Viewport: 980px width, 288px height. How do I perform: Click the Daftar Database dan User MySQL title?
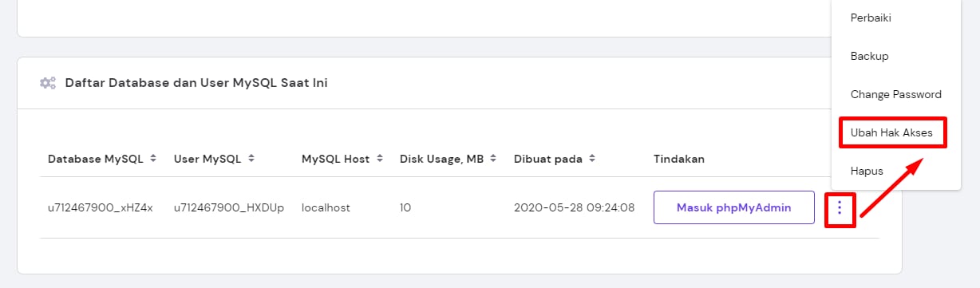tap(196, 82)
